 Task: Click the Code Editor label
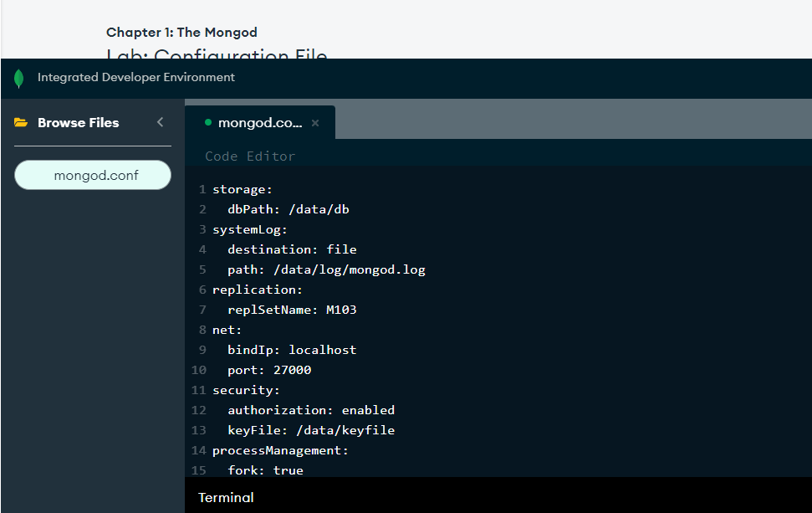(250, 156)
